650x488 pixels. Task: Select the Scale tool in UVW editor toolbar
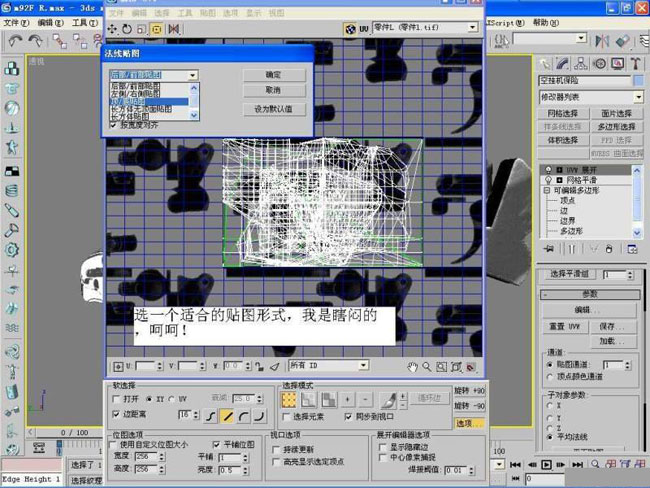pos(141,29)
